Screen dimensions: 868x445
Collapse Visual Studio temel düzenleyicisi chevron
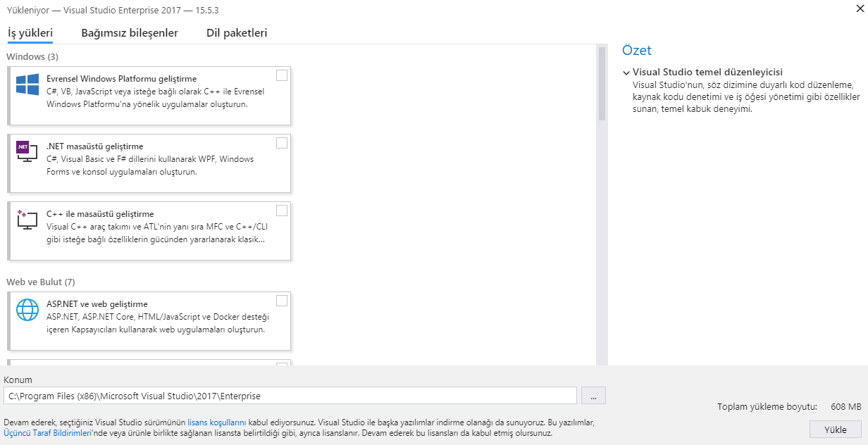pyautogui.click(x=626, y=73)
